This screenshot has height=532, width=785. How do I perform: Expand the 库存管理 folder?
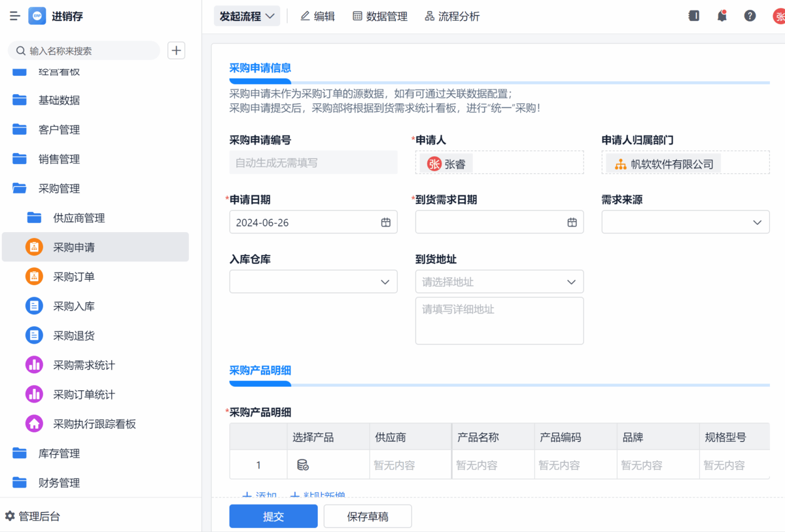59,453
